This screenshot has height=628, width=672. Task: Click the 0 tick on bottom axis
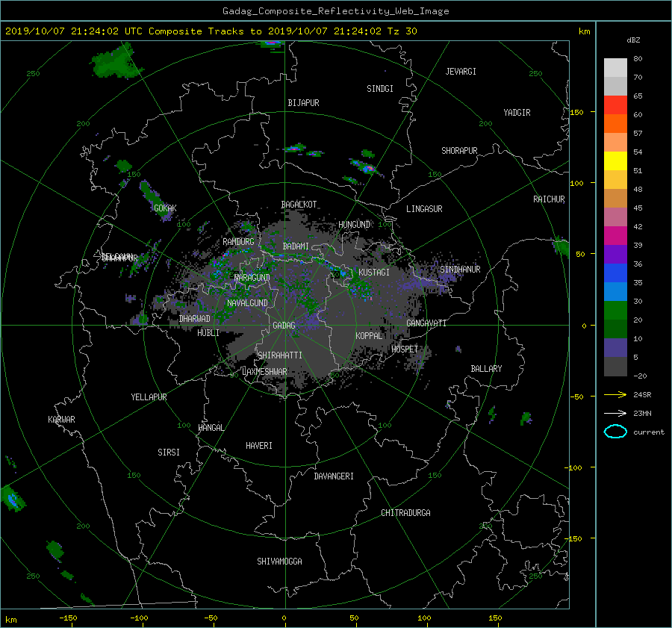click(x=284, y=618)
